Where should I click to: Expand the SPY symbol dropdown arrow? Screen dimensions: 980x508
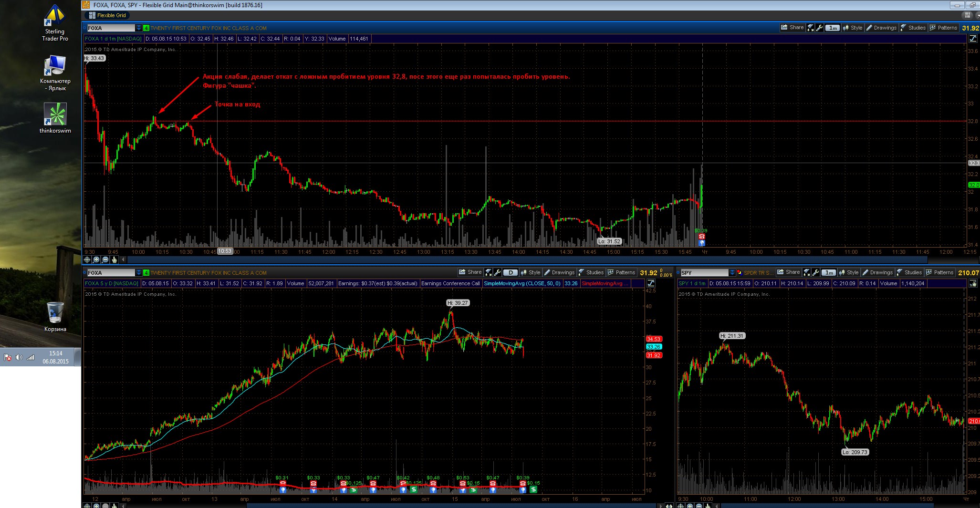(732, 273)
